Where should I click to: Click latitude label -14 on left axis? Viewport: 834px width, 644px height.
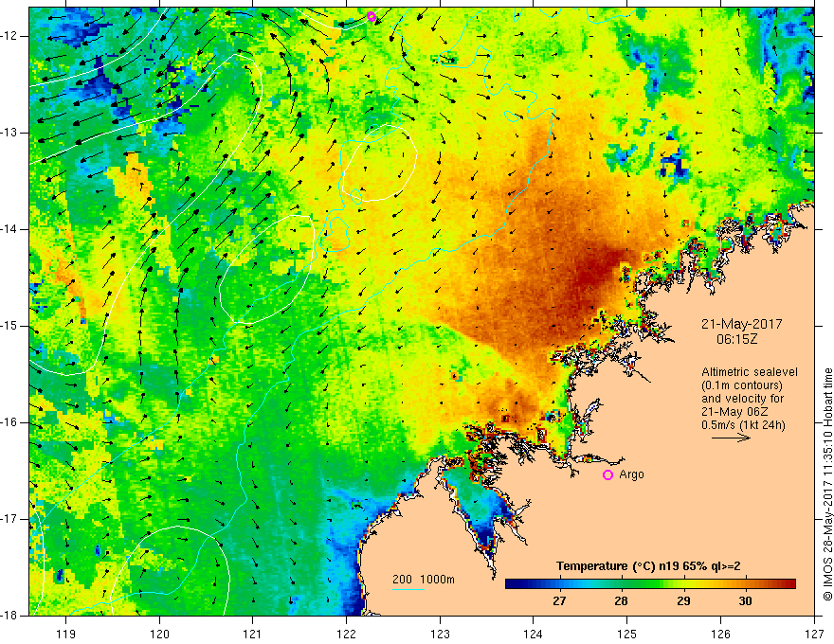click(x=9, y=229)
